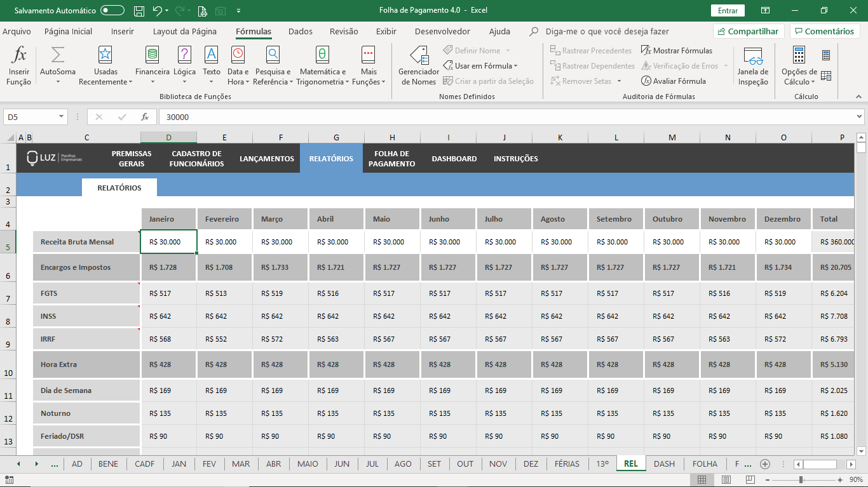Open Data e Hora functions
The height and width of the screenshot is (487, 868).
(x=238, y=65)
